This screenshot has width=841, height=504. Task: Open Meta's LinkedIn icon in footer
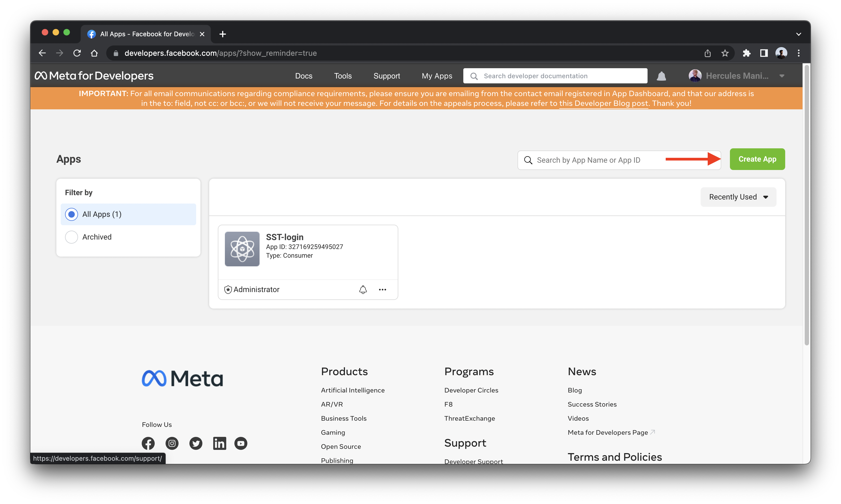[220, 443]
